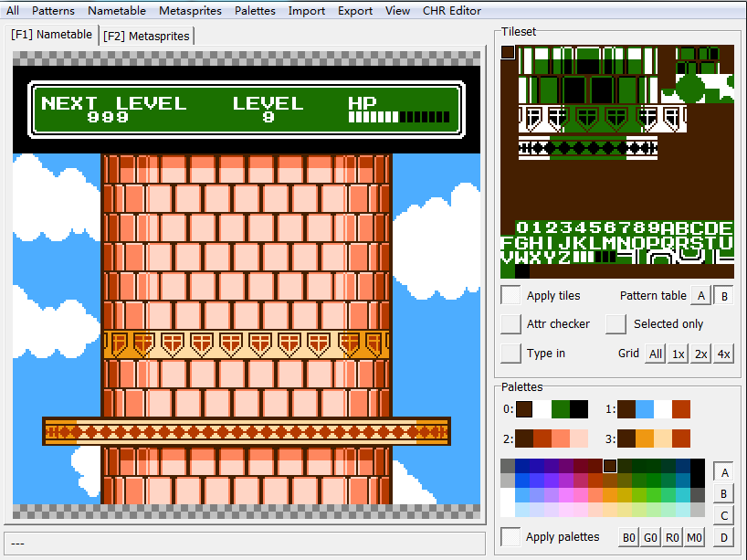Screen dimensions: 747x560
Task: Open the All menu
Action: point(13,10)
